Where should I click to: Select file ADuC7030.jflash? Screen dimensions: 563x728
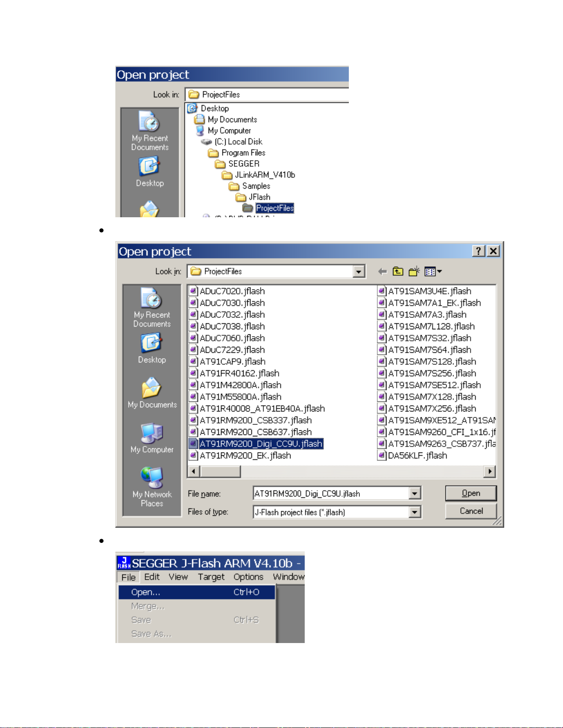pyautogui.click(x=227, y=303)
